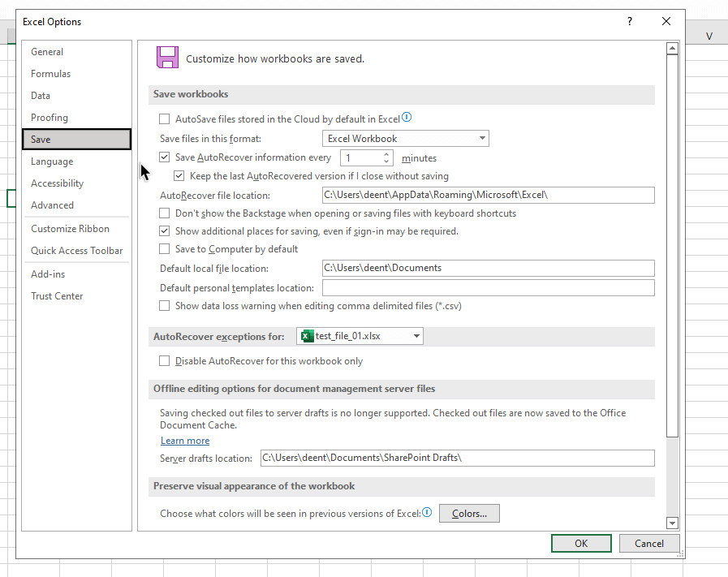Click the purple save disk icon

[168, 58]
